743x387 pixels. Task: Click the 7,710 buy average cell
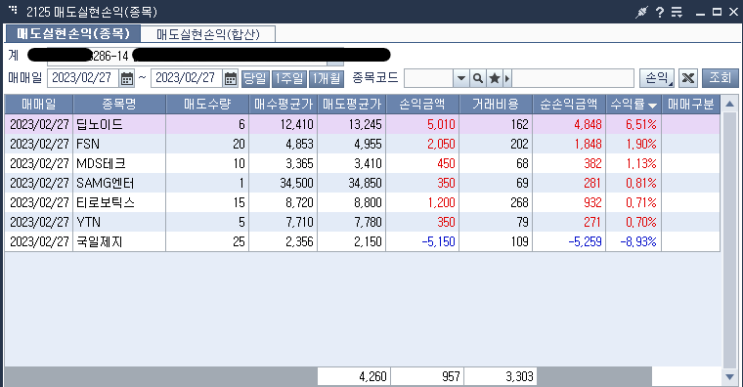pos(283,222)
